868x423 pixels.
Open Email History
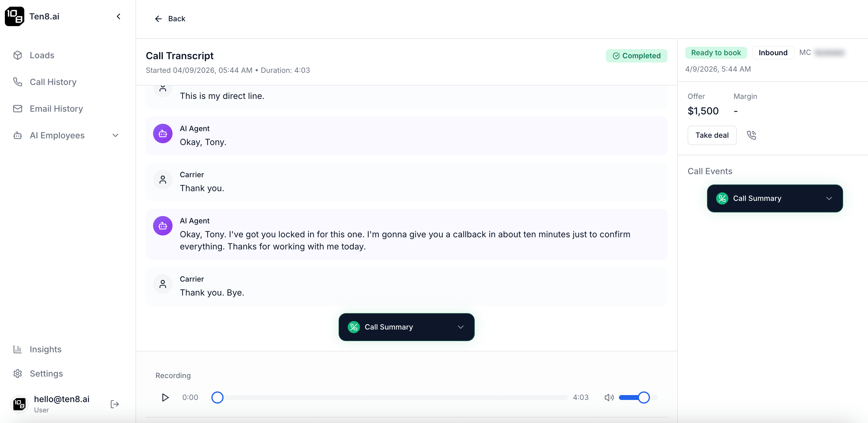(67, 108)
